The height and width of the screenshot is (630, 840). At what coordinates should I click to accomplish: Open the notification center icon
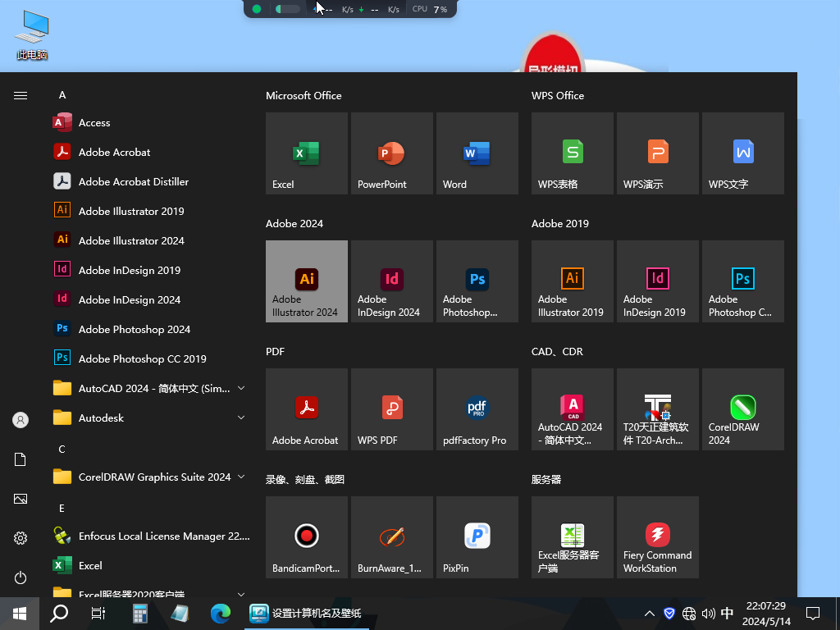click(x=813, y=614)
